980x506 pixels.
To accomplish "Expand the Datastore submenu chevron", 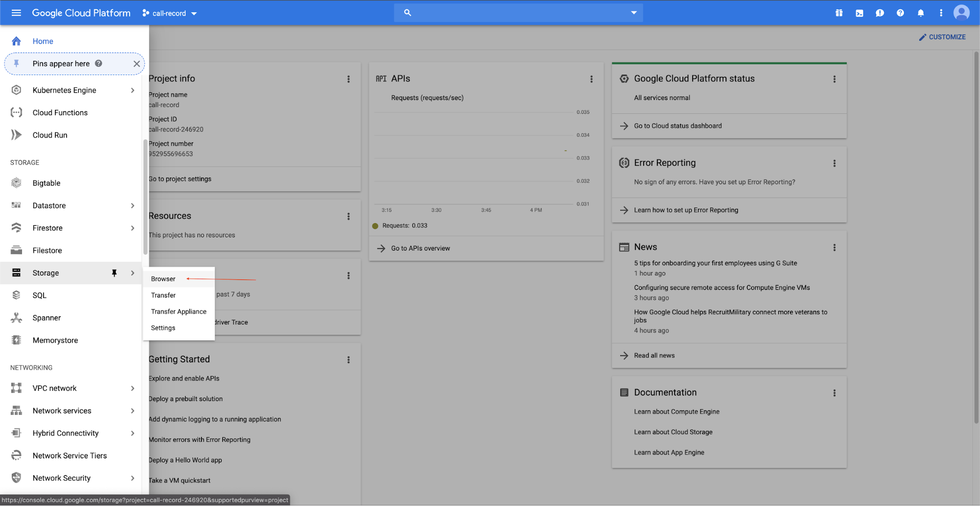I will click(132, 205).
